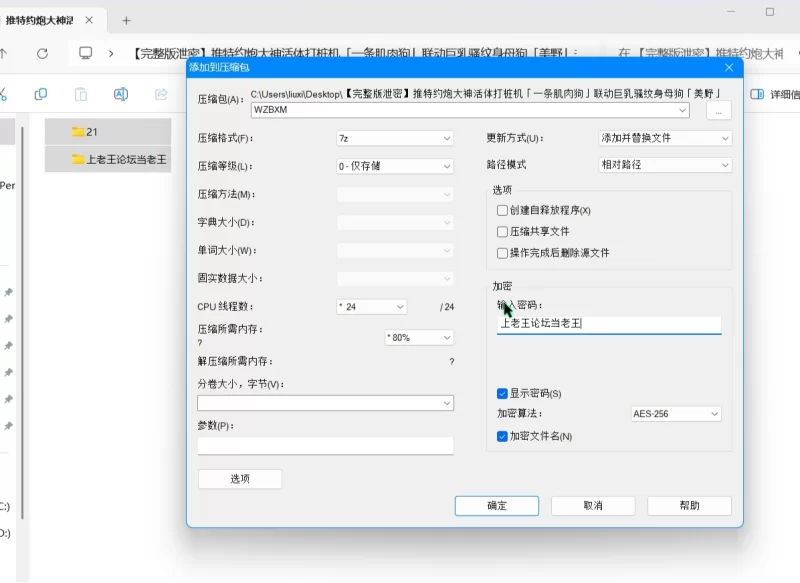
Task: Select the folder 上老王论坛当老王
Action: (108, 159)
